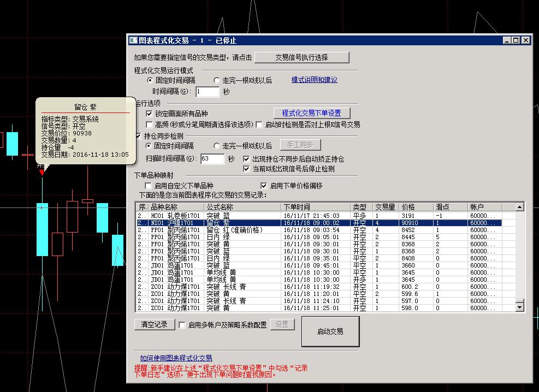539x392 pixels.
Task: Sort records by the 公式名称 column header
Action: [242, 207]
